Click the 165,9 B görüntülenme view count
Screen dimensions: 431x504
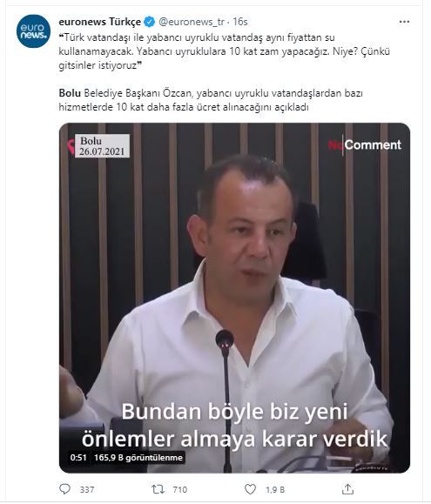tap(138, 457)
